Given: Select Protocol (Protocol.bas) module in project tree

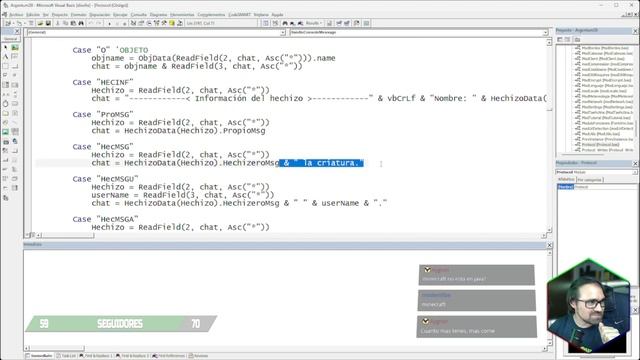Looking at the screenshot, I should (x=597, y=144).
